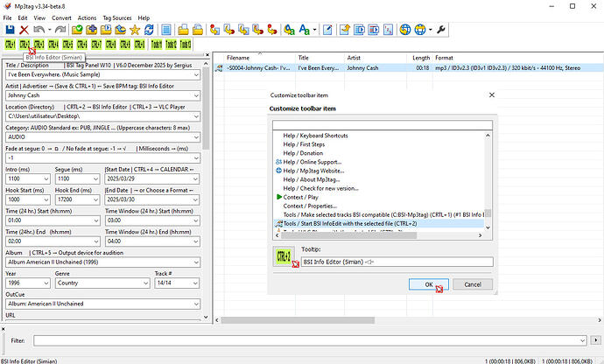Close the Customize toolbar item dialog
This screenshot has width=604, height=364.
point(492,94)
